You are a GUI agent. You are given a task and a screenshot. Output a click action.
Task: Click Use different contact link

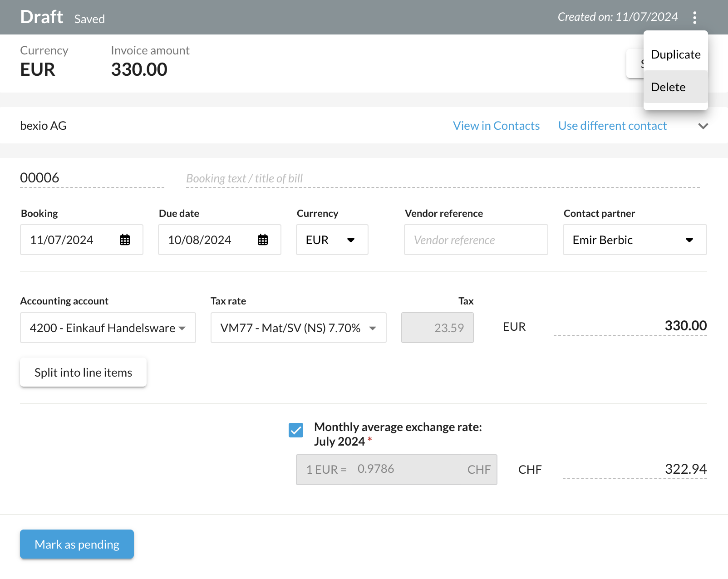612,126
